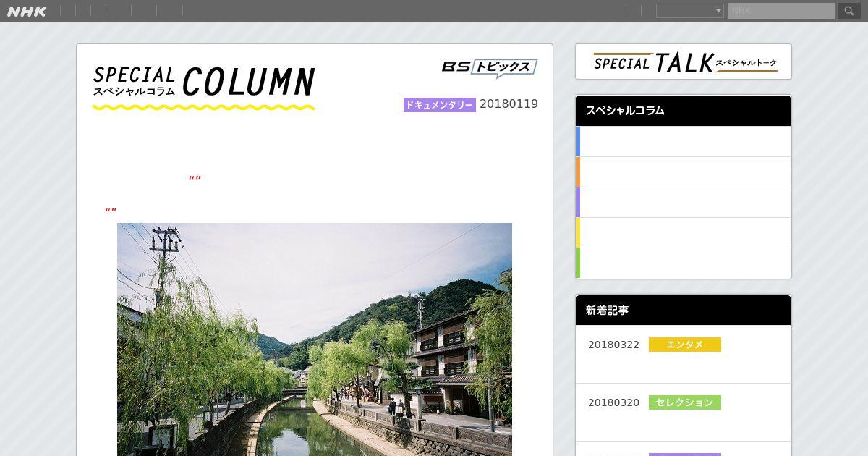Click the SPECIAL COLUMN スペシャルコラム heading

point(203,88)
